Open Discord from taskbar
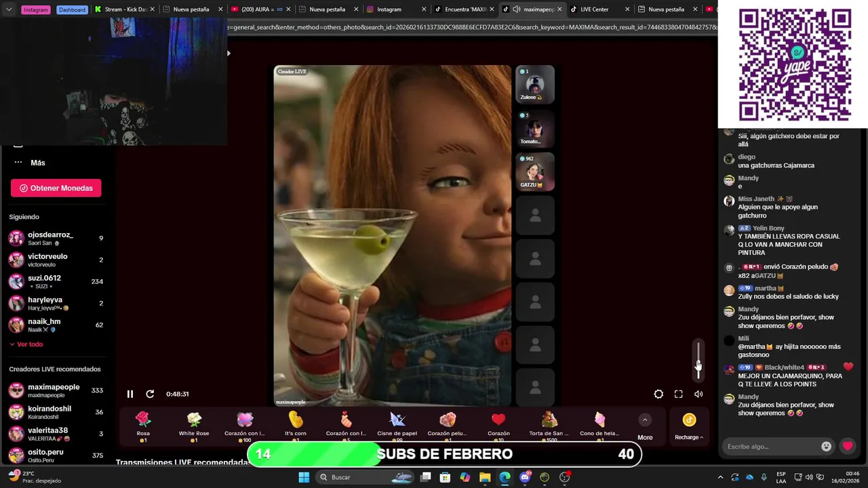868x488 pixels. 525,477
